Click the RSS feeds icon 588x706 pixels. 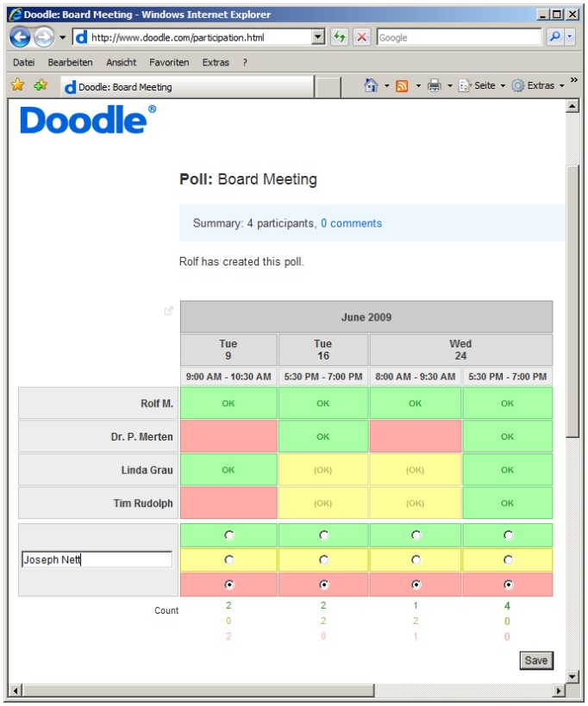(402, 85)
